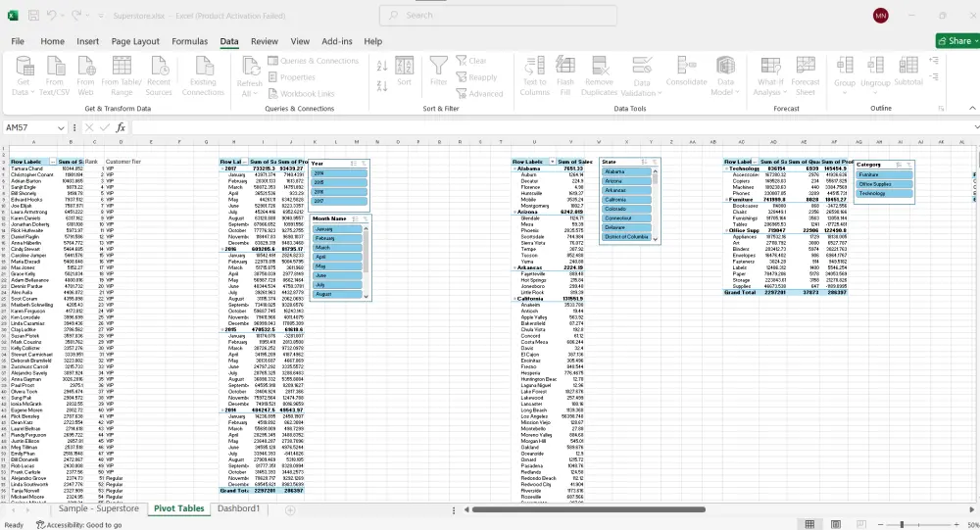Image resolution: width=980 pixels, height=530 pixels.
Task: Create a Forecast Sheet
Action: (x=805, y=75)
